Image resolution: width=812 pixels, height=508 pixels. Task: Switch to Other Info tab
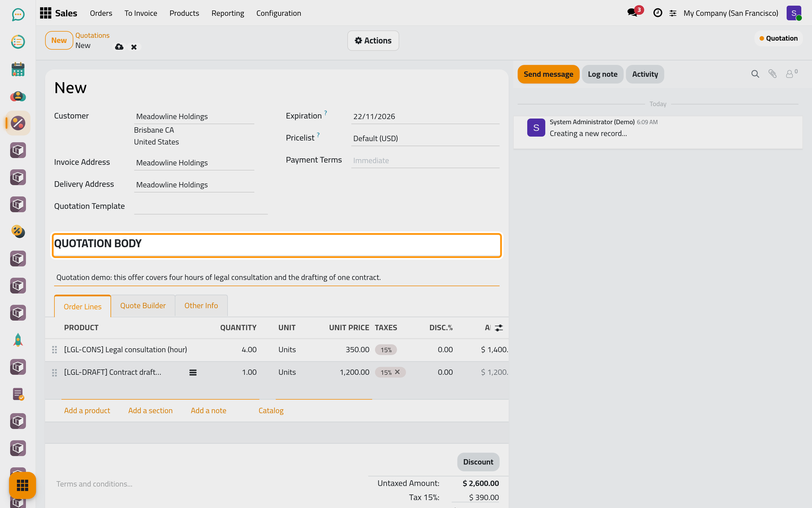click(x=201, y=306)
